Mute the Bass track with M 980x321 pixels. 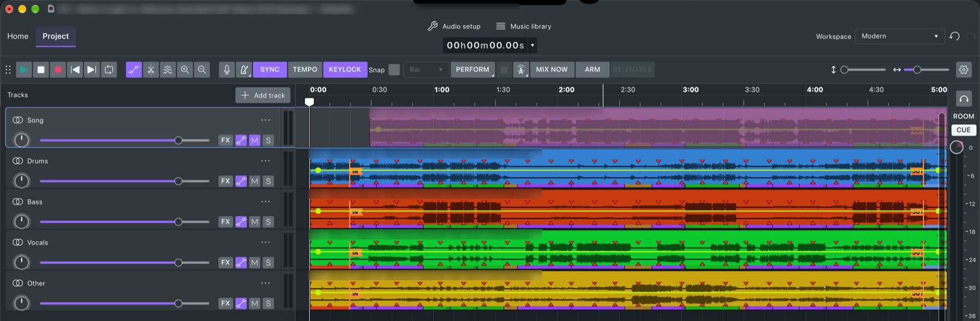pyautogui.click(x=254, y=221)
